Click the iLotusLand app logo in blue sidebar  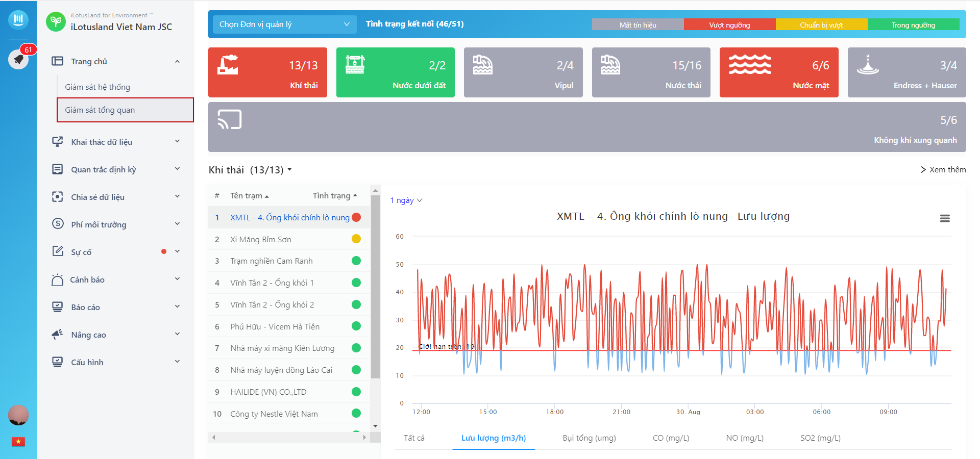[18, 19]
